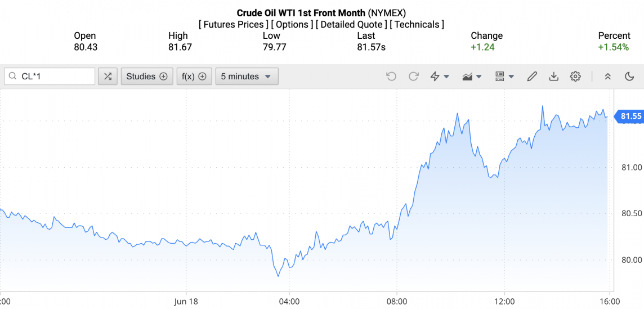The height and width of the screenshot is (309, 644).
Task: Collapse the toolbar with double chevron
Action: click(608, 77)
